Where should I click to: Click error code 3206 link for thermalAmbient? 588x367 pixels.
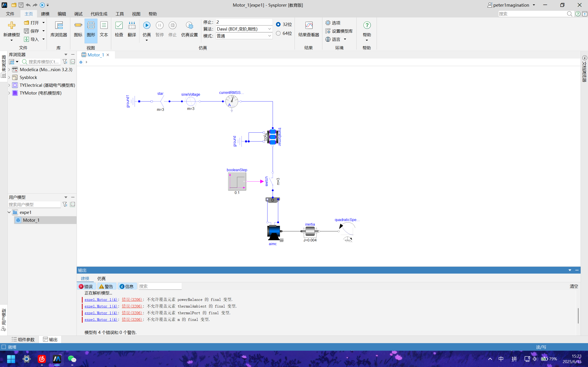click(x=132, y=306)
